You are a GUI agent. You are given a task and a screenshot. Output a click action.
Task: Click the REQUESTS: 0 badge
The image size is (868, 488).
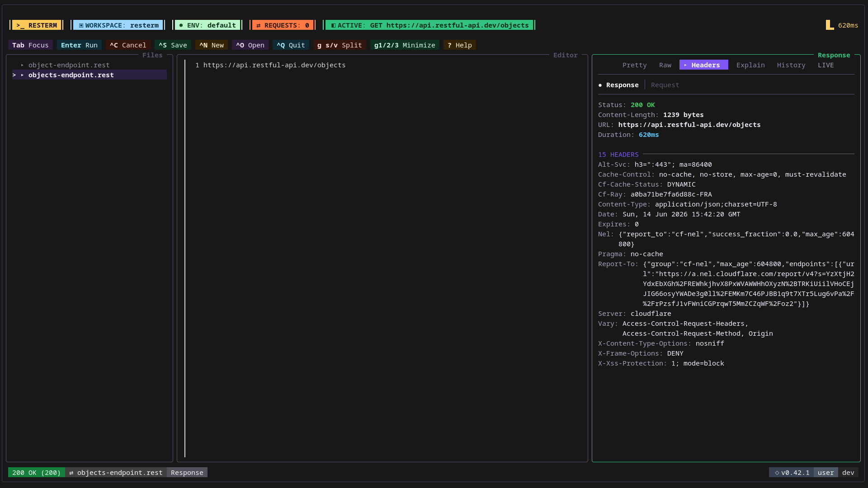[x=283, y=25]
